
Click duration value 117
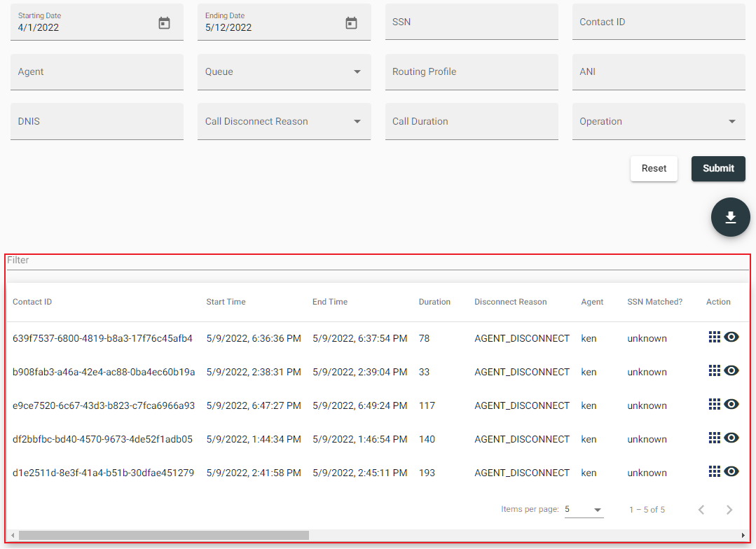pyautogui.click(x=427, y=406)
